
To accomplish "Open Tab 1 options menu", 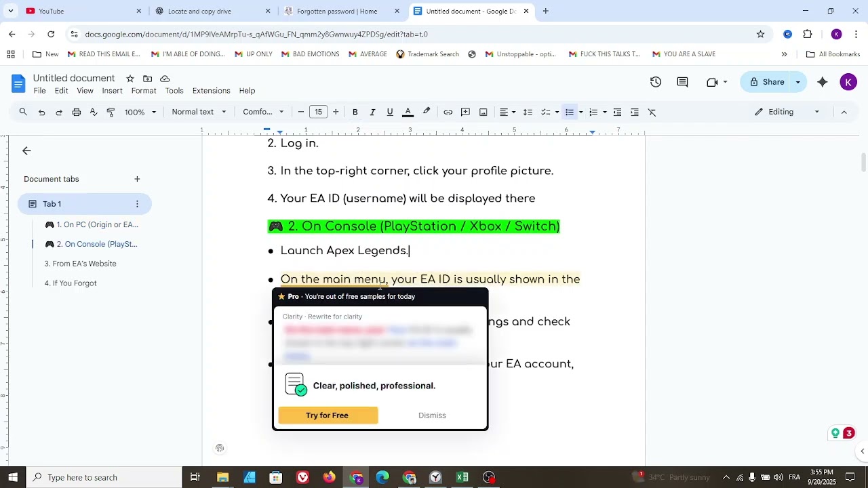I will click(x=137, y=204).
